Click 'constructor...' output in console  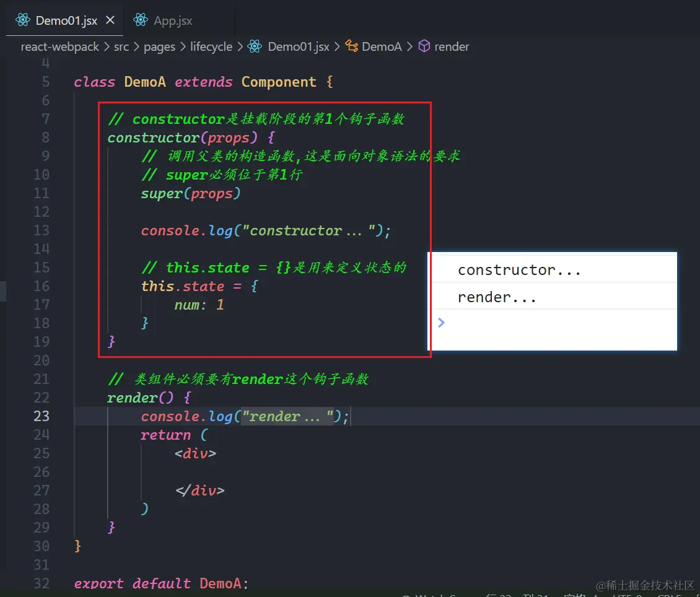point(520,270)
